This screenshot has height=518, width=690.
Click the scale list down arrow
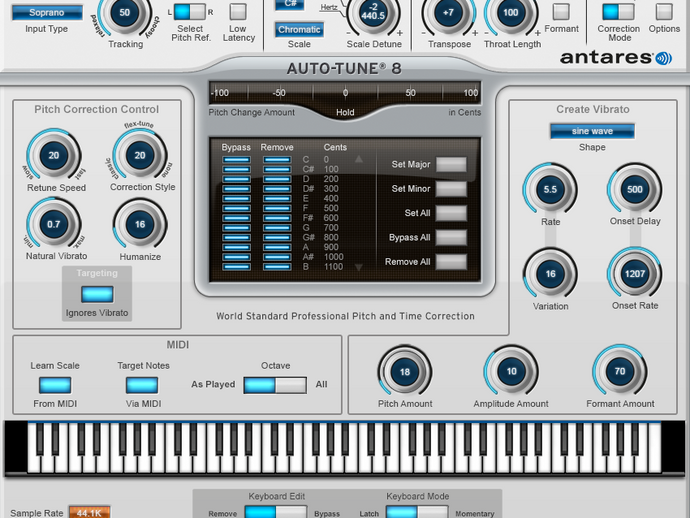359,267
